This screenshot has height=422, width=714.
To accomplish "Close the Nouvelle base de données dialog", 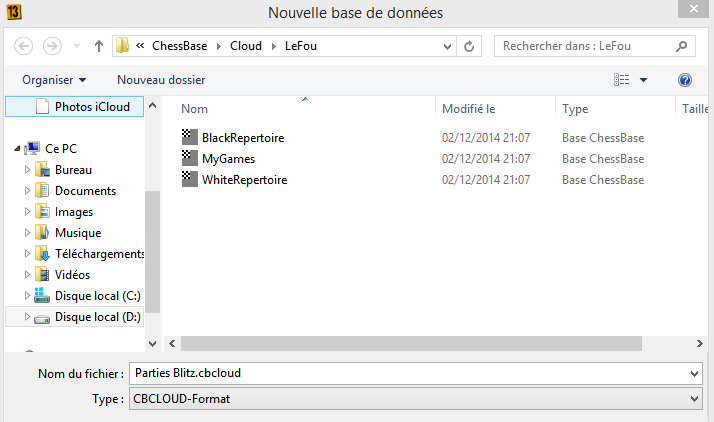I will [x=694, y=9].
